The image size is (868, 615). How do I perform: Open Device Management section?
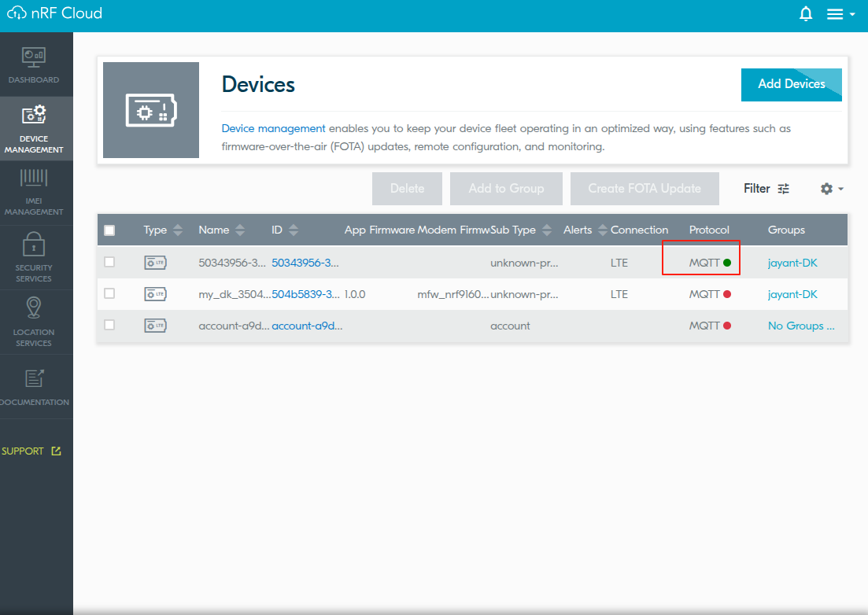(x=34, y=129)
